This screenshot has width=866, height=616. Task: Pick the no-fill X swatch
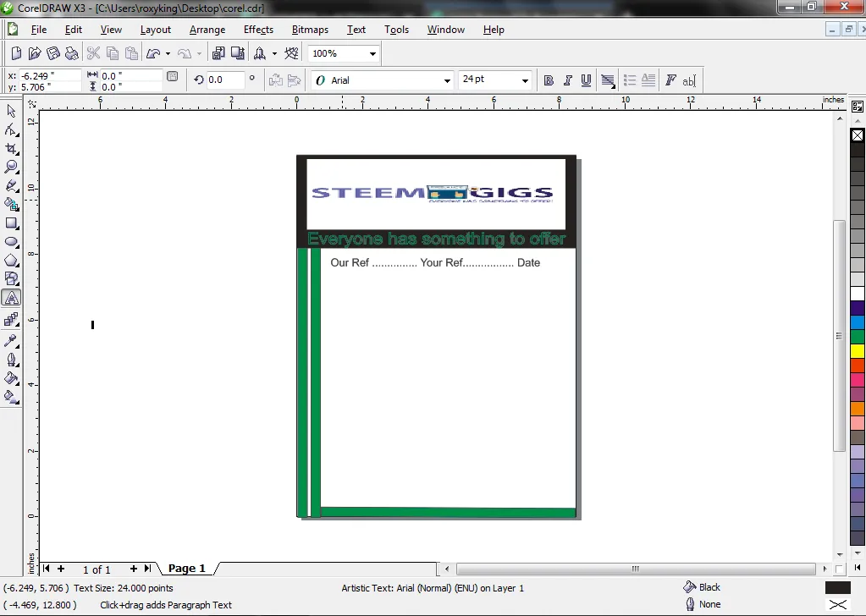tap(858, 135)
